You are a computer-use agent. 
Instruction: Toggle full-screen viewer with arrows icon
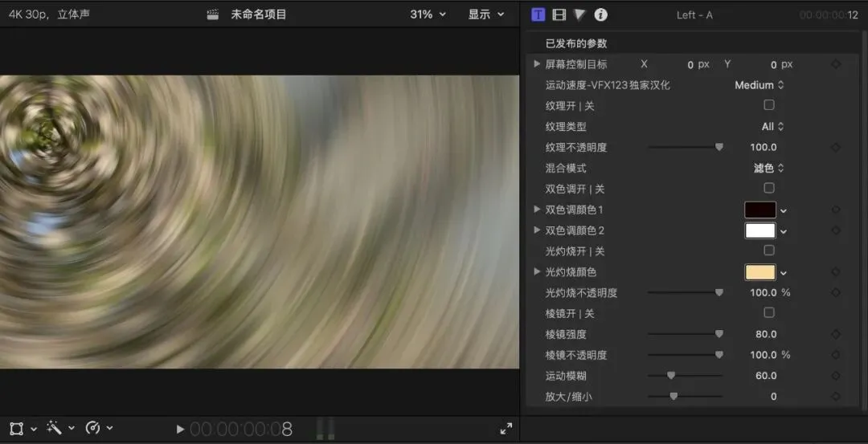[x=506, y=429]
